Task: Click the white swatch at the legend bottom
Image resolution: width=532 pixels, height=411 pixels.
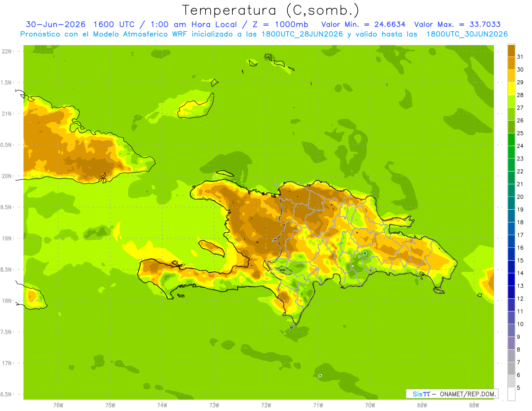Action: click(x=511, y=394)
